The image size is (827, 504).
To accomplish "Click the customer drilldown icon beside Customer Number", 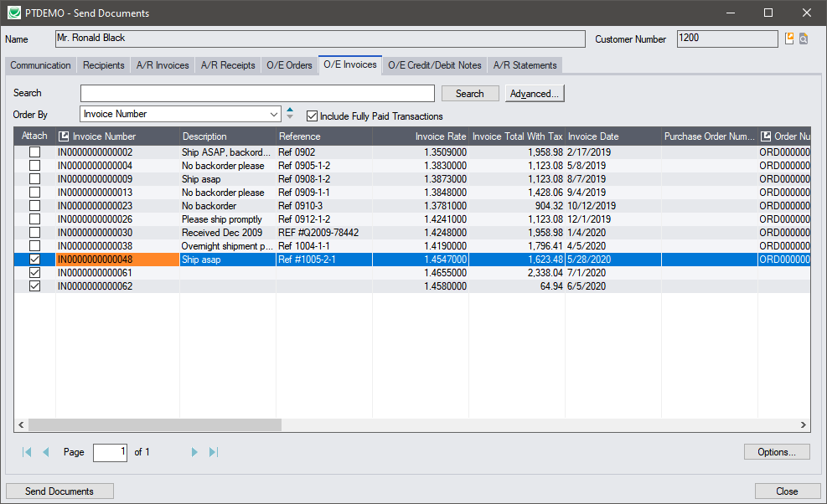I will (x=789, y=39).
